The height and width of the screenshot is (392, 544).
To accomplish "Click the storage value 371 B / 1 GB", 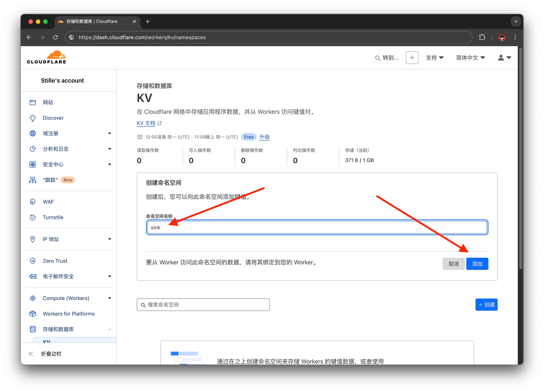I will coord(359,160).
